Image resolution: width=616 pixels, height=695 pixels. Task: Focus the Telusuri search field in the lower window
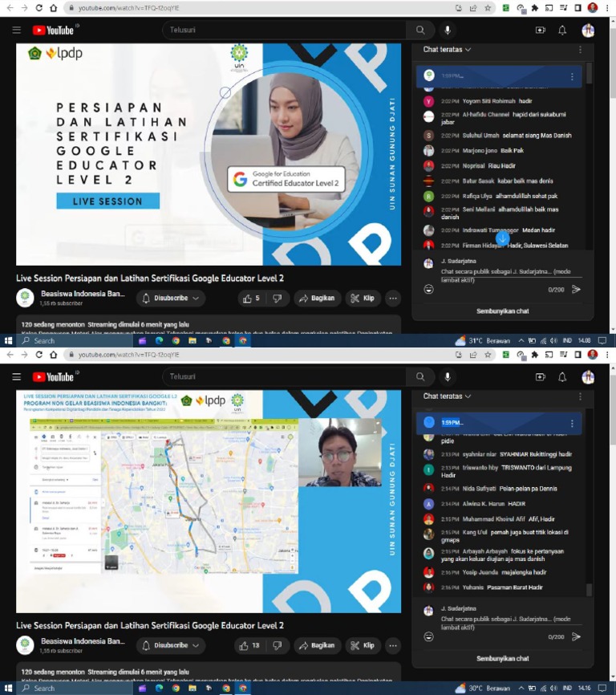point(284,376)
